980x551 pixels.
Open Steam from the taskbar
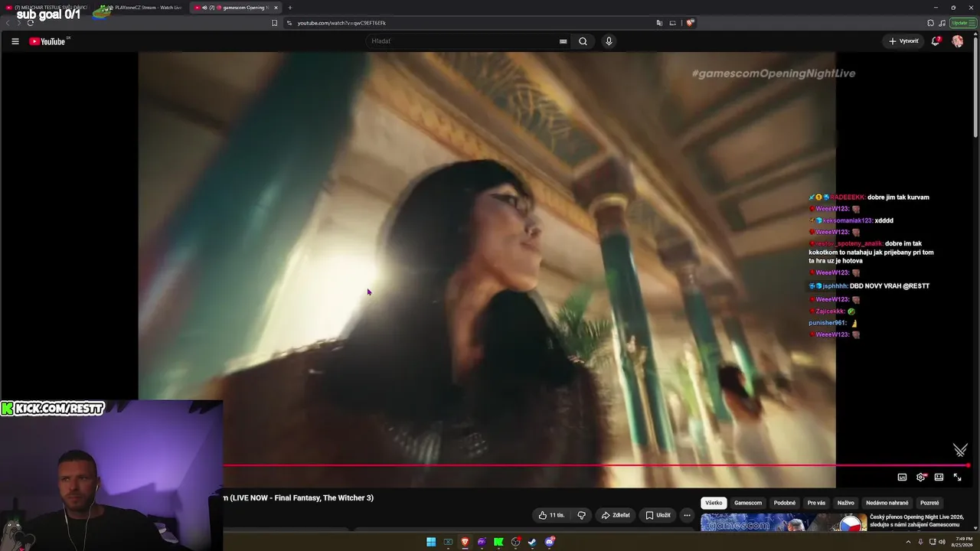pos(532,542)
